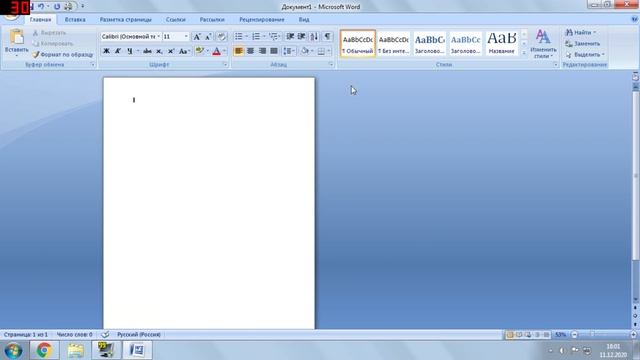Open the Windows Start menu
Image resolution: width=640 pixels, height=360 pixels.
click(x=13, y=351)
